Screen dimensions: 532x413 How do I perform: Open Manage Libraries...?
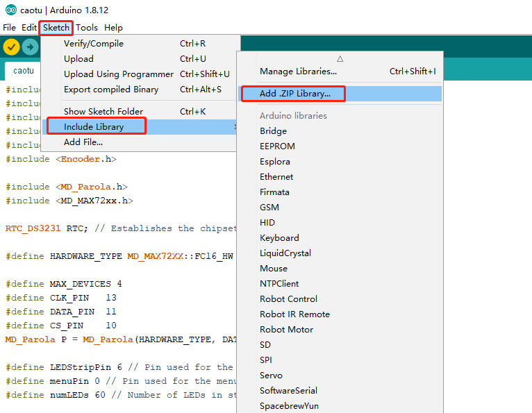coord(340,71)
